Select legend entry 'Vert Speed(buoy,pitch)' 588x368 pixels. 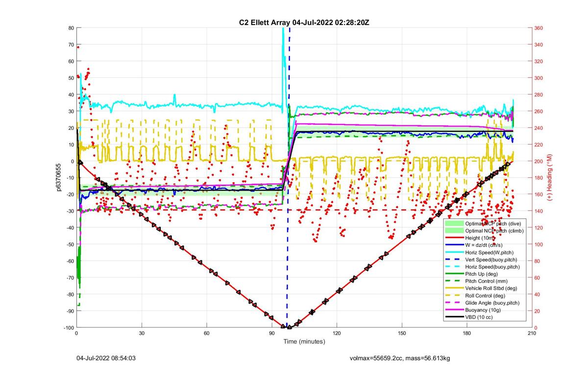click(x=490, y=259)
